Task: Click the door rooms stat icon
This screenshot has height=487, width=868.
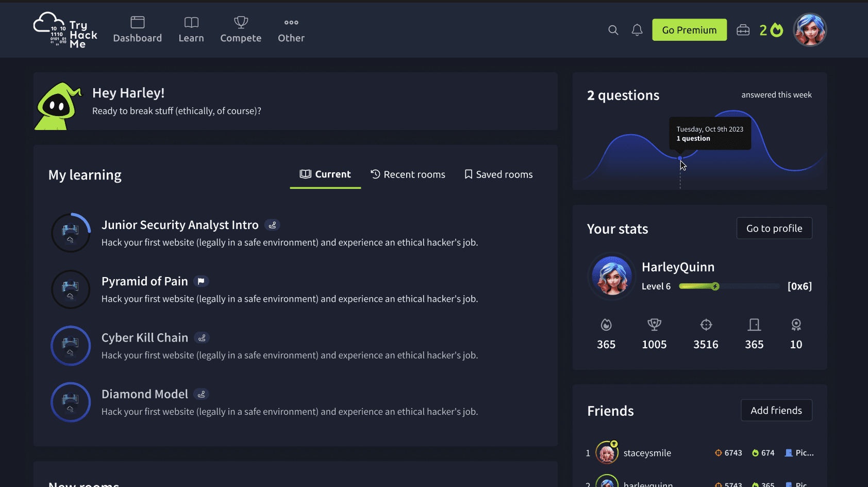Action: click(755, 324)
